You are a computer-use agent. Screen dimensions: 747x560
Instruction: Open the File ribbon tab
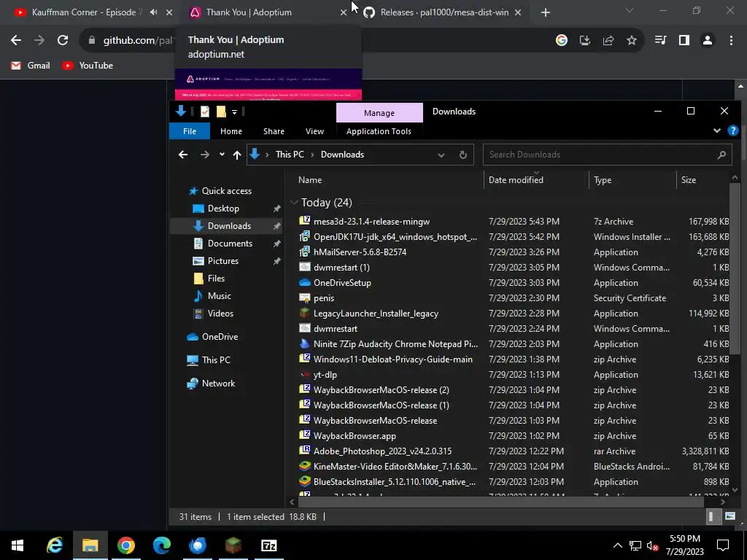[x=190, y=131]
